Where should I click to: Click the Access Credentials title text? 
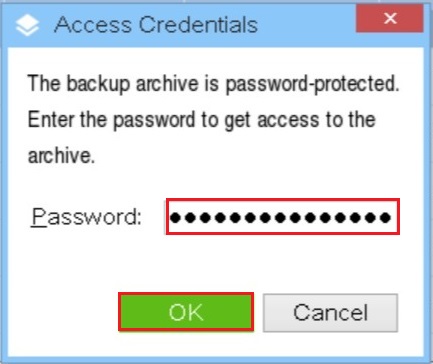pyautogui.click(x=156, y=25)
